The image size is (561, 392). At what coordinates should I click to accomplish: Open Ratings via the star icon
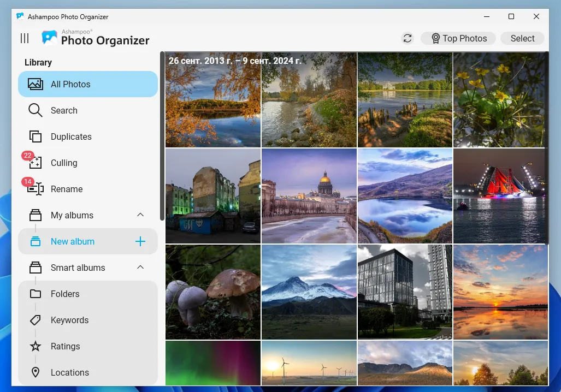35,346
